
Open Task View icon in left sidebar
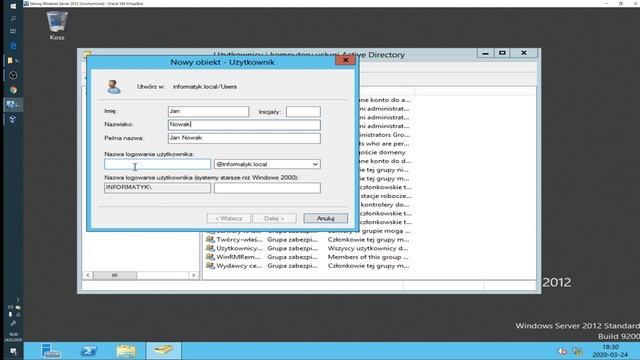point(13,31)
